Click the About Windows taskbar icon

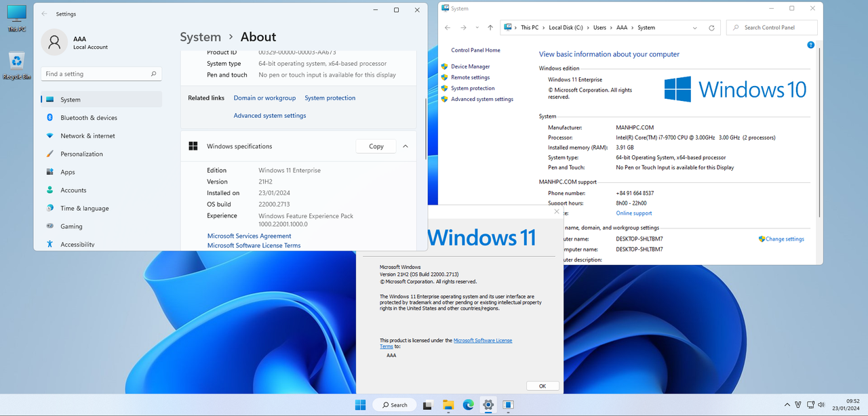click(508, 405)
